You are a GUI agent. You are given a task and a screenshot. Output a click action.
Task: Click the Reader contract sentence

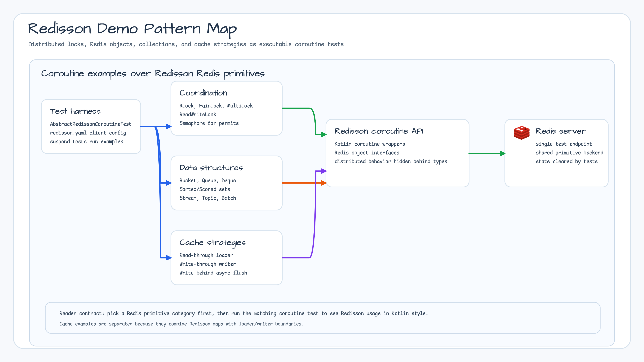(243, 313)
